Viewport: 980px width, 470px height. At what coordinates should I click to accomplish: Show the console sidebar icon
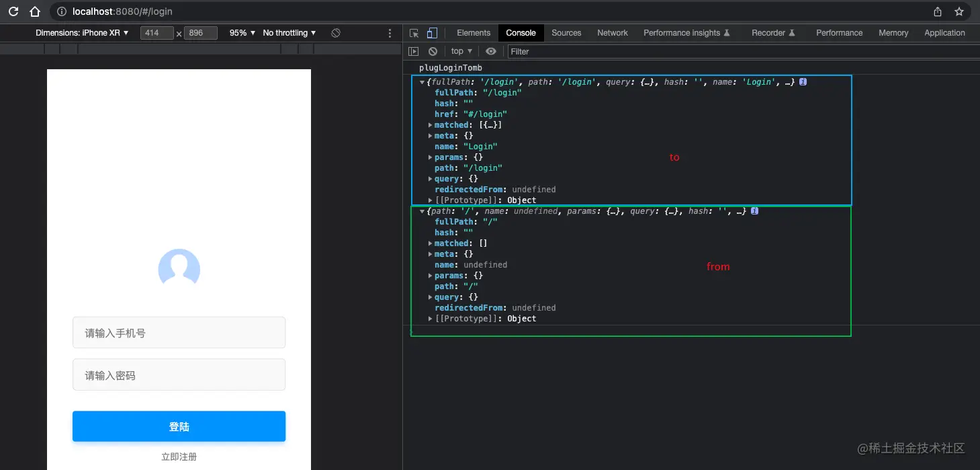tap(414, 51)
